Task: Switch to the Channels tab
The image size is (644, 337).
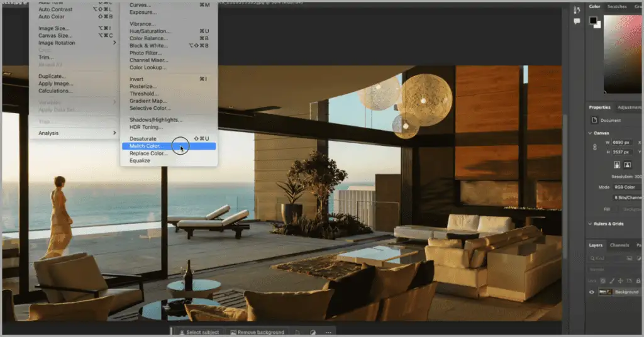Action: (619, 245)
